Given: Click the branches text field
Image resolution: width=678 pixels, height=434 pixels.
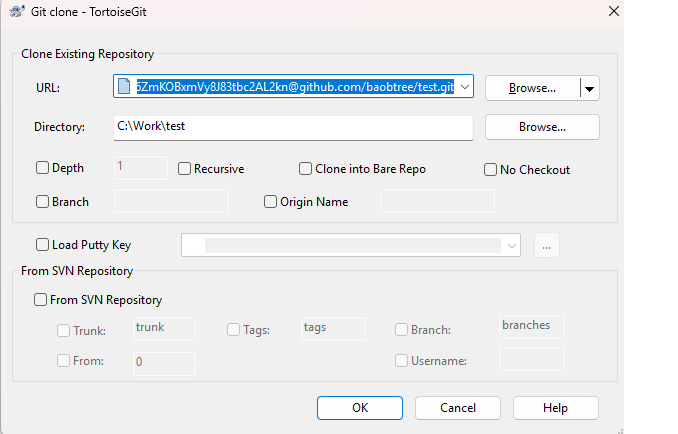Looking at the screenshot, I should [532, 326].
